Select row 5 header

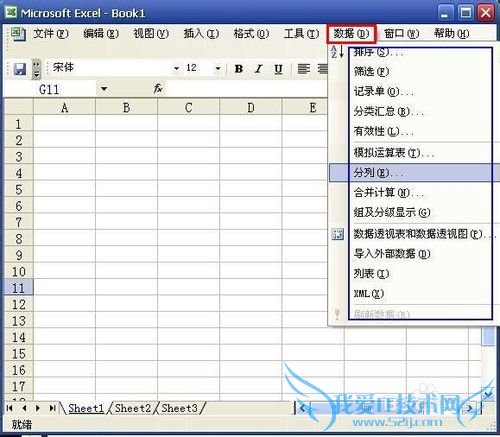[x=19, y=189]
